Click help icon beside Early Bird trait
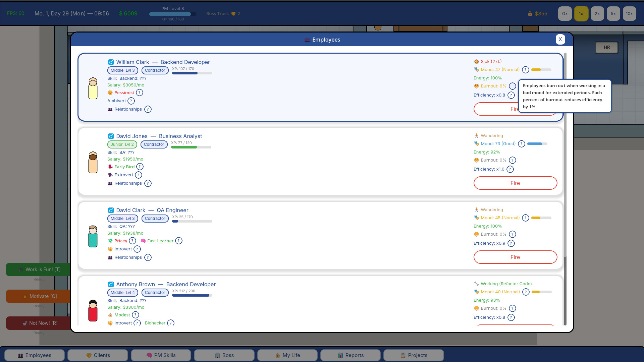Screen dimensions: 644x362 tap(140, 167)
